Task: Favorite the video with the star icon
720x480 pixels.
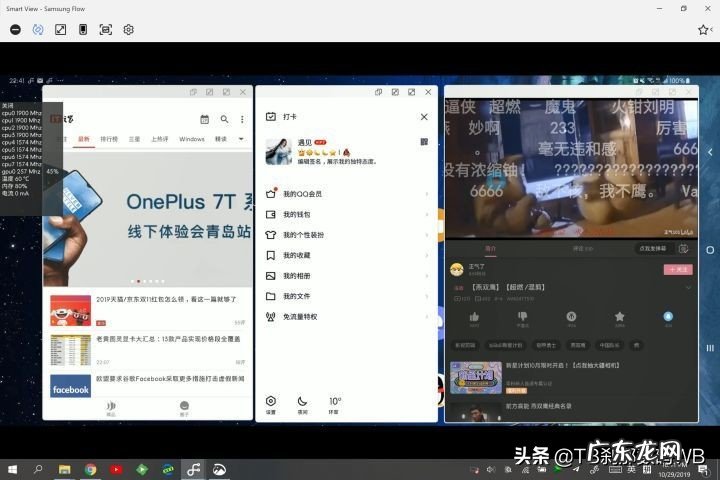Action: (x=619, y=316)
